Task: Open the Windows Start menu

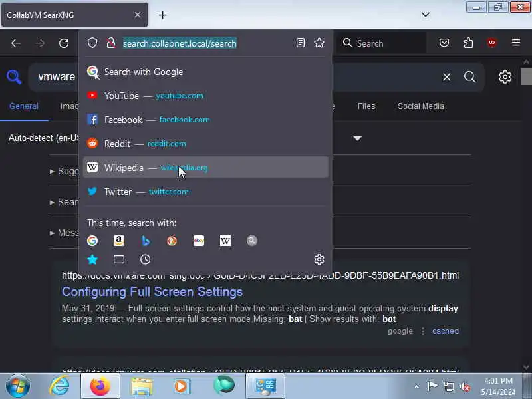Action: [x=18, y=386]
